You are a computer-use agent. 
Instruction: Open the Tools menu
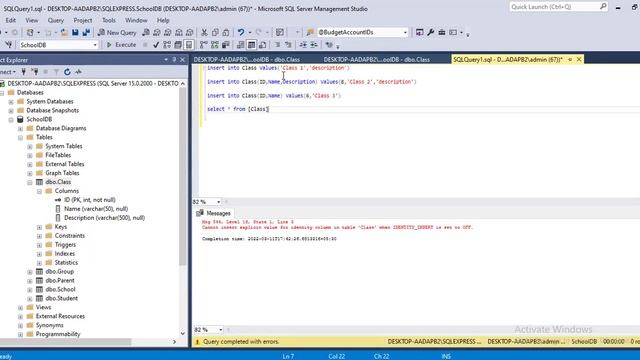(x=109, y=20)
